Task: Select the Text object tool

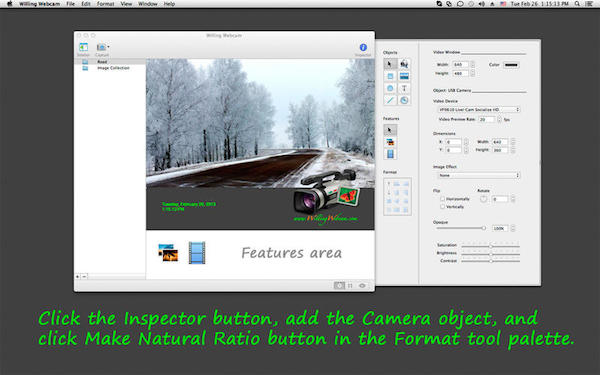Action: tap(404, 88)
